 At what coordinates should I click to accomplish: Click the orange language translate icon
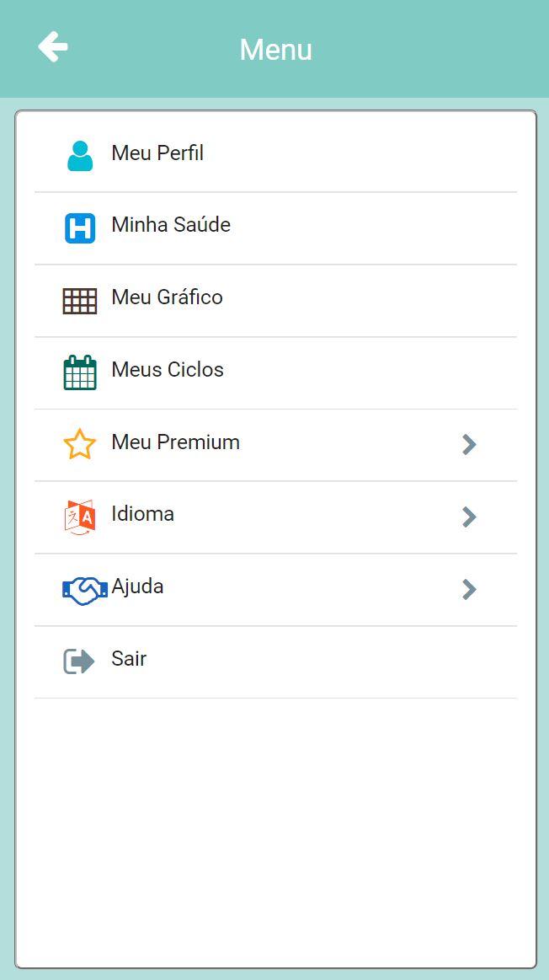80,517
